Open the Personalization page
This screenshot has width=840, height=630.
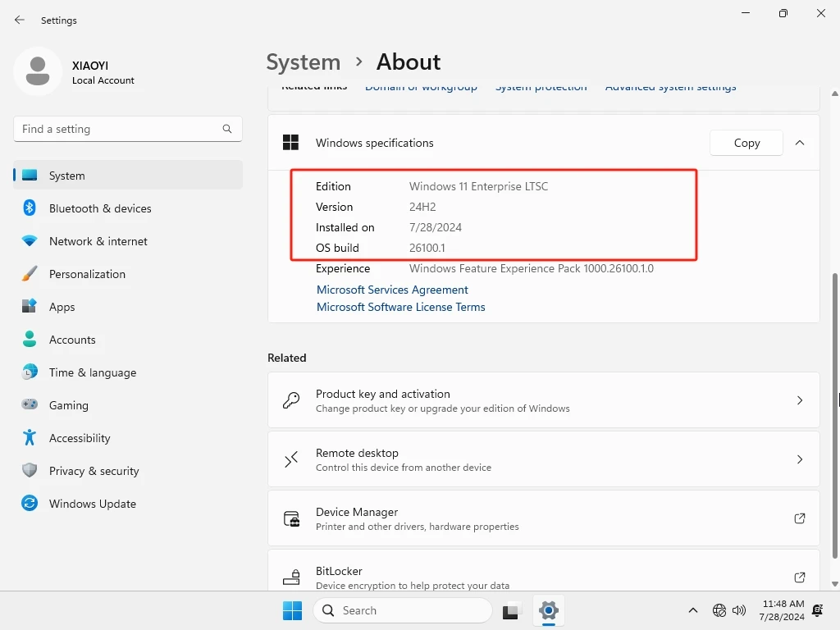pyautogui.click(x=127, y=274)
